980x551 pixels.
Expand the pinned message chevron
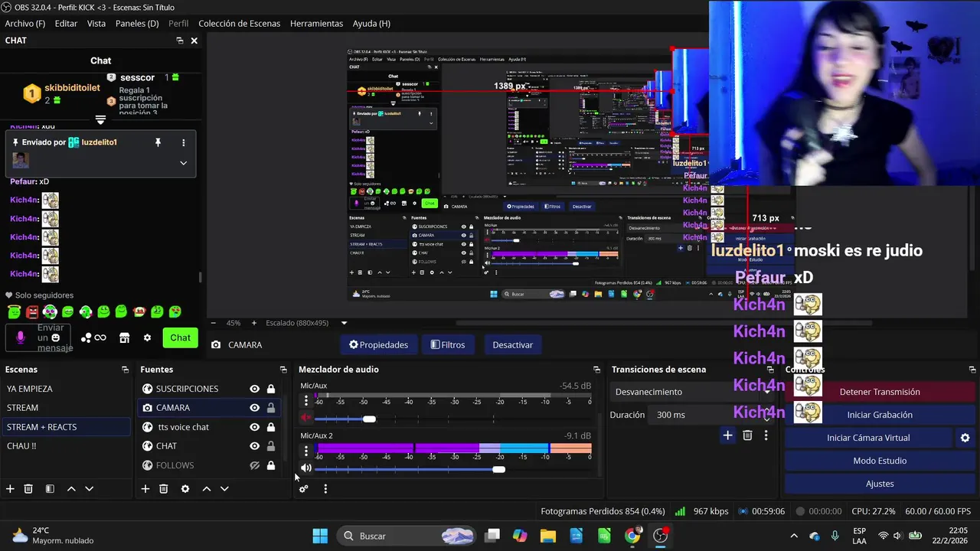pyautogui.click(x=183, y=162)
